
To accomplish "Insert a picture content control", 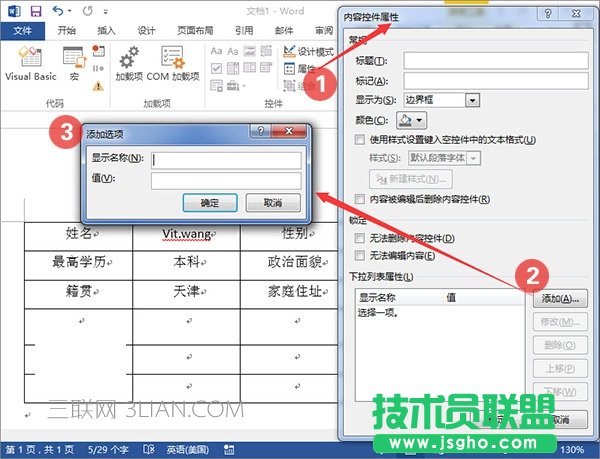I will click(249, 51).
